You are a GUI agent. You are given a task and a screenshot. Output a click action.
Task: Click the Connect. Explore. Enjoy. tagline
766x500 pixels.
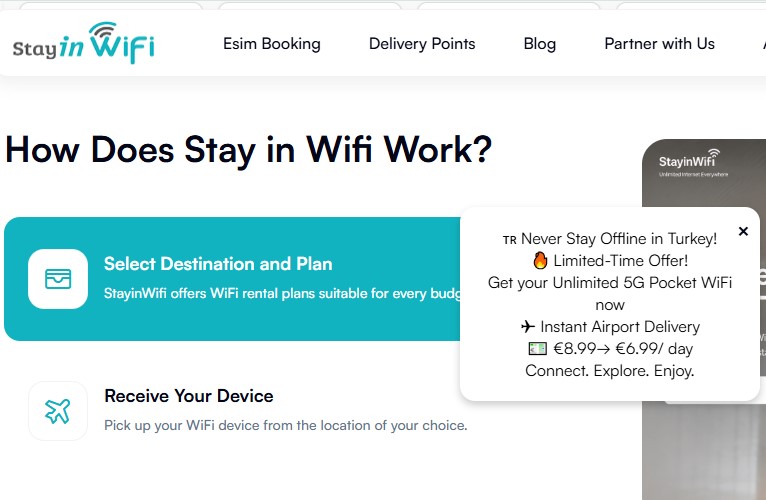point(610,370)
